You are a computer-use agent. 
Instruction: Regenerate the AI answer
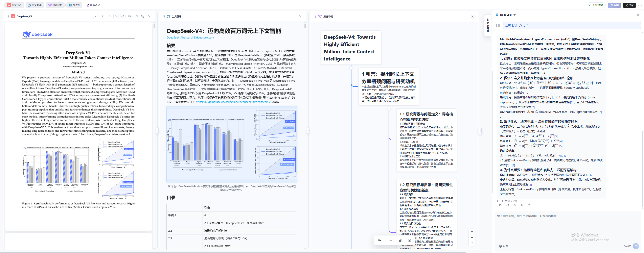(x=507, y=205)
